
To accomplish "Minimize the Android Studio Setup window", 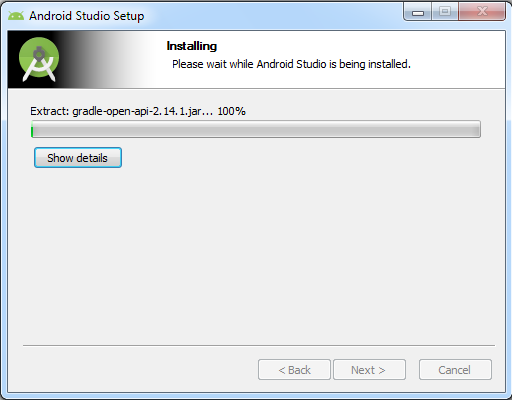I will click(418, 12).
